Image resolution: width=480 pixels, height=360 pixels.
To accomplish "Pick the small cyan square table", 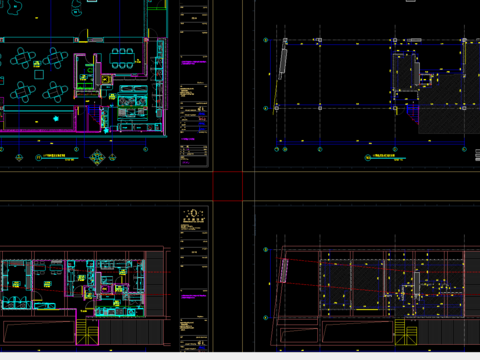I will click(x=39, y=74).
